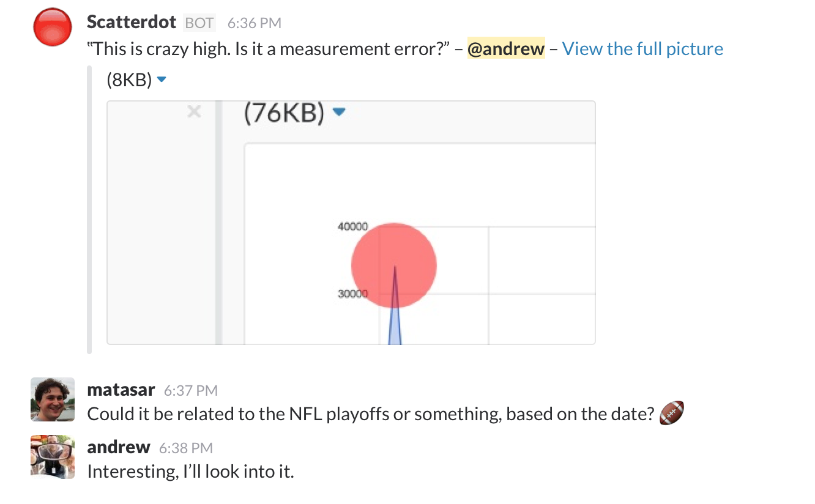Click the 6:36 PM timestamp
Image resolution: width=815 pixels, height=504 pixels.
click(254, 23)
